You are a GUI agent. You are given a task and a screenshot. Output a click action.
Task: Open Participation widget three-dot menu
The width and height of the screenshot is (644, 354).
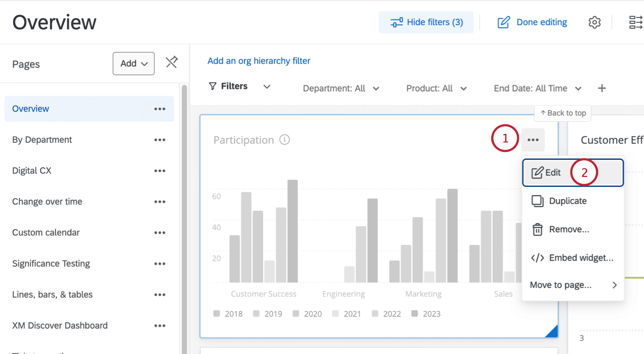pos(533,140)
